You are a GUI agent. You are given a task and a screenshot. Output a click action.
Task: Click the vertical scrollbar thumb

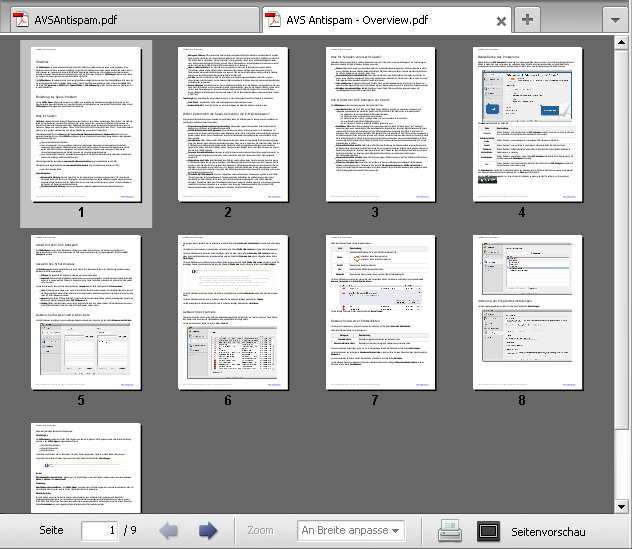[x=621, y=239]
